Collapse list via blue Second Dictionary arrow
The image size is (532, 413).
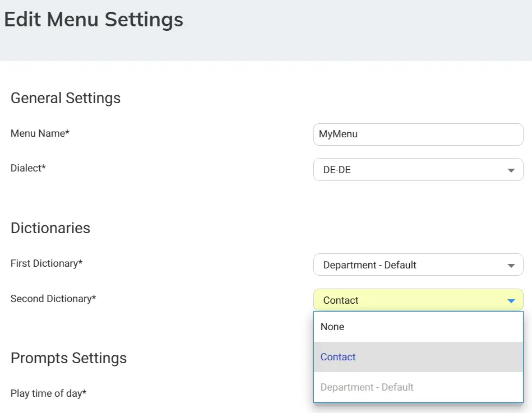coord(511,301)
